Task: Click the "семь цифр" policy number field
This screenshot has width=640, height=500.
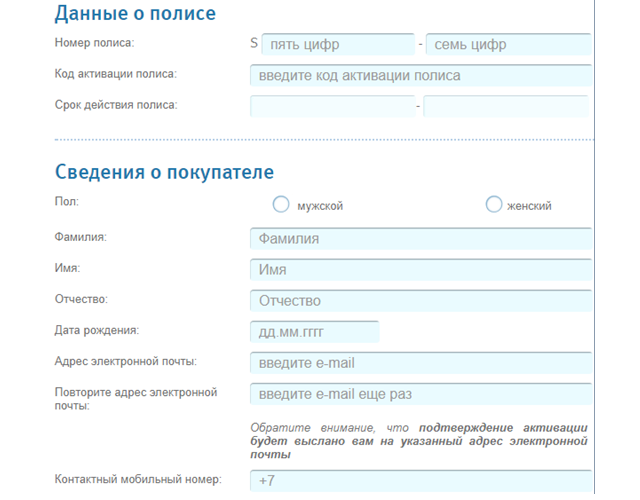Action: point(508,45)
